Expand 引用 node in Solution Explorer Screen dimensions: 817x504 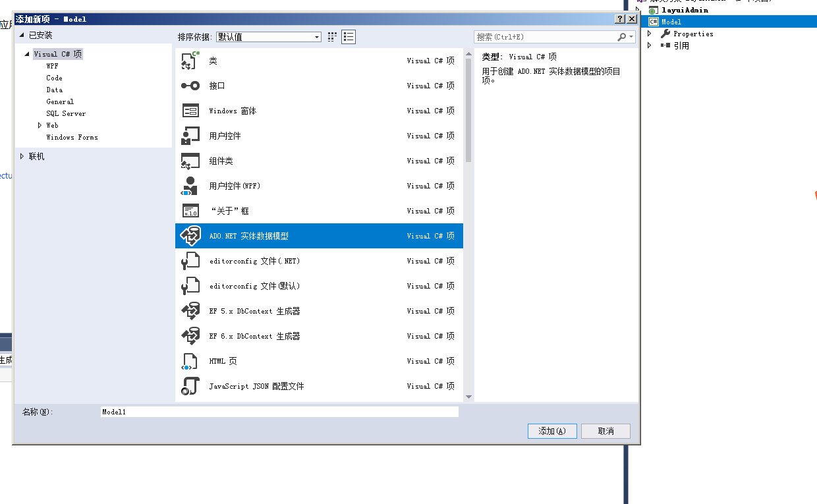coord(650,45)
